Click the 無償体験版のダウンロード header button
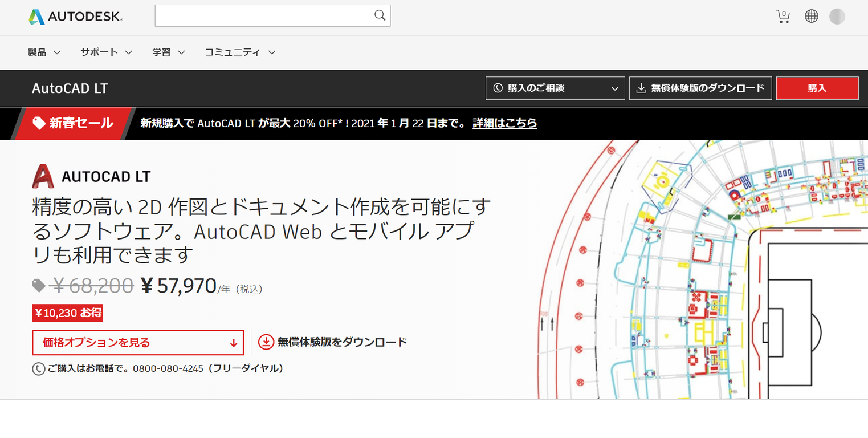Image resolution: width=868 pixels, height=438 pixels. click(x=700, y=88)
